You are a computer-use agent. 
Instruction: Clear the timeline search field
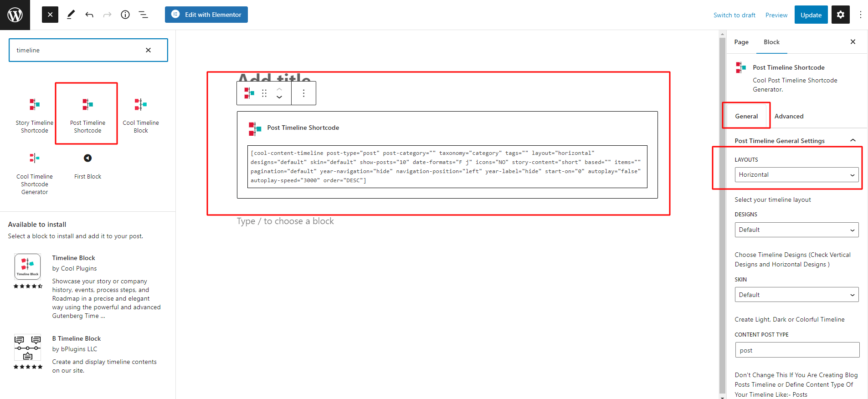tap(148, 50)
